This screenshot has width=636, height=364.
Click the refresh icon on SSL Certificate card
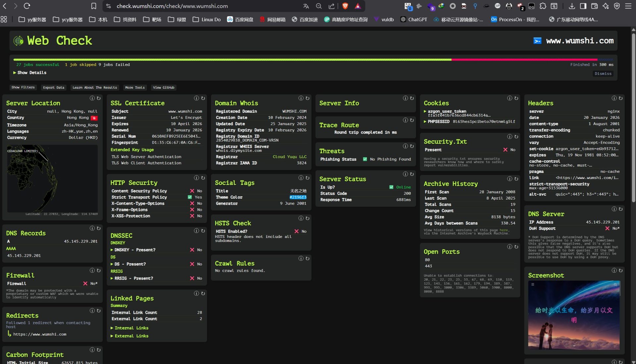click(x=203, y=98)
